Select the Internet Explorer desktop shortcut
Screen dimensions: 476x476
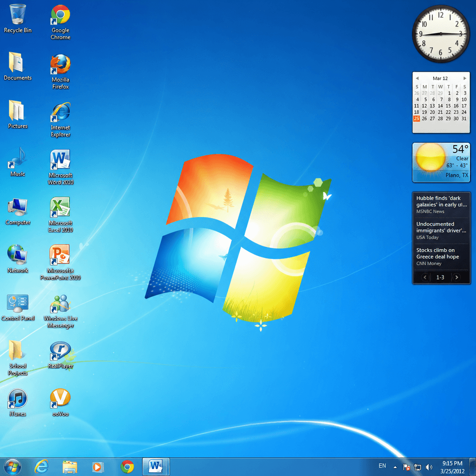point(60,119)
